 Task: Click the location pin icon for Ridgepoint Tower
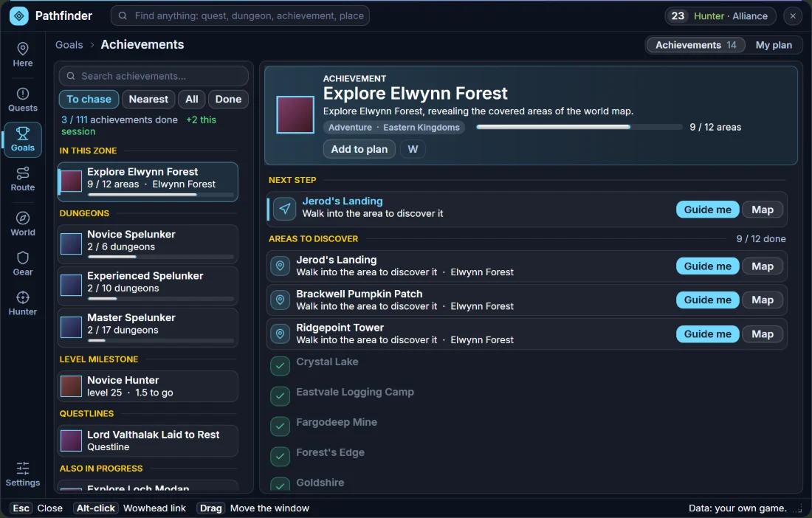point(281,334)
